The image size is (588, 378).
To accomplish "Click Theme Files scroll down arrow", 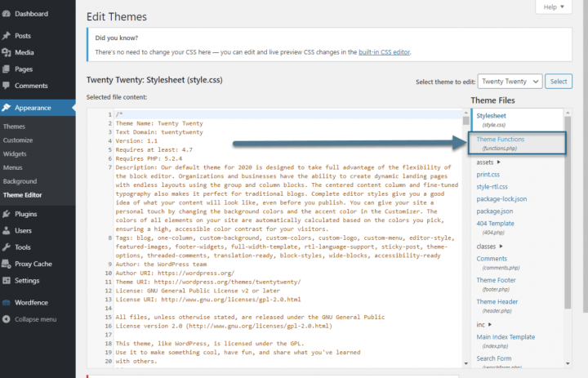I will click(568, 363).
